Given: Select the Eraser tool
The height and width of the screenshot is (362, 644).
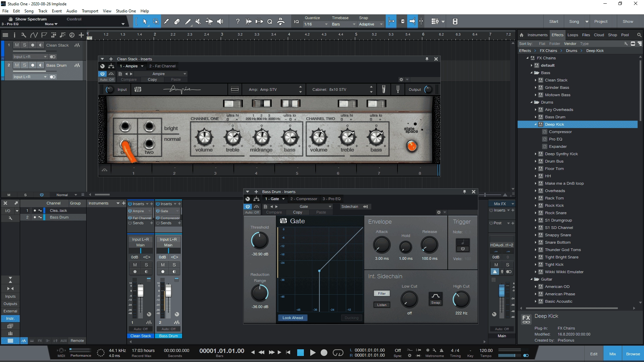Looking at the screenshot, I should [177, 21].
